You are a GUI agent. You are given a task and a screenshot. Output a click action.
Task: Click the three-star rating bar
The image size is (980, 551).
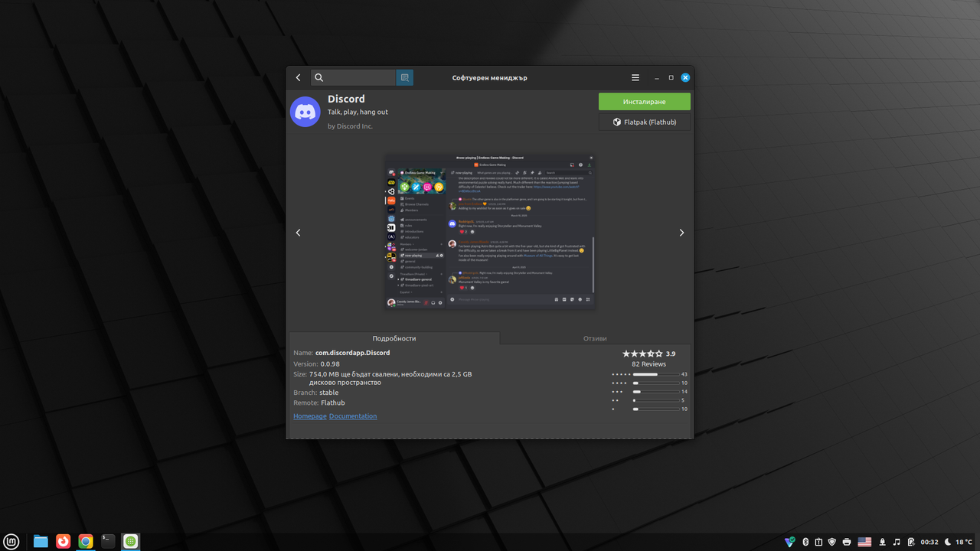click(x=656, y=392)
